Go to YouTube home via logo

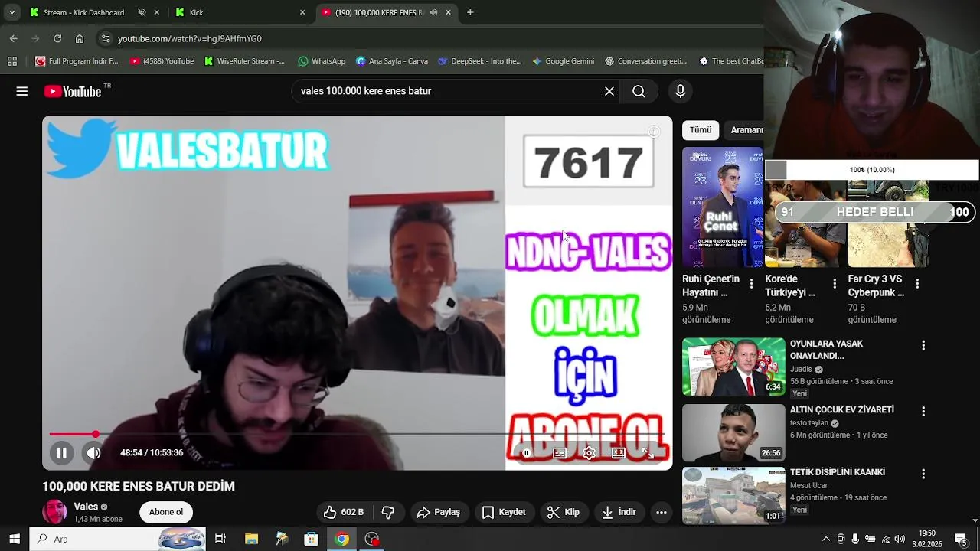click(x=73, y=91)
